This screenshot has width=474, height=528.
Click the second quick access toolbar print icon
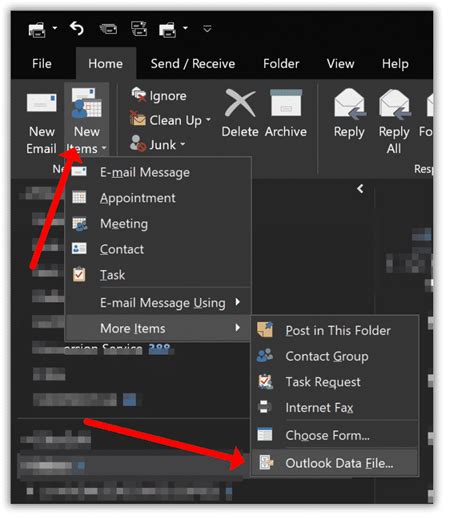168,30
